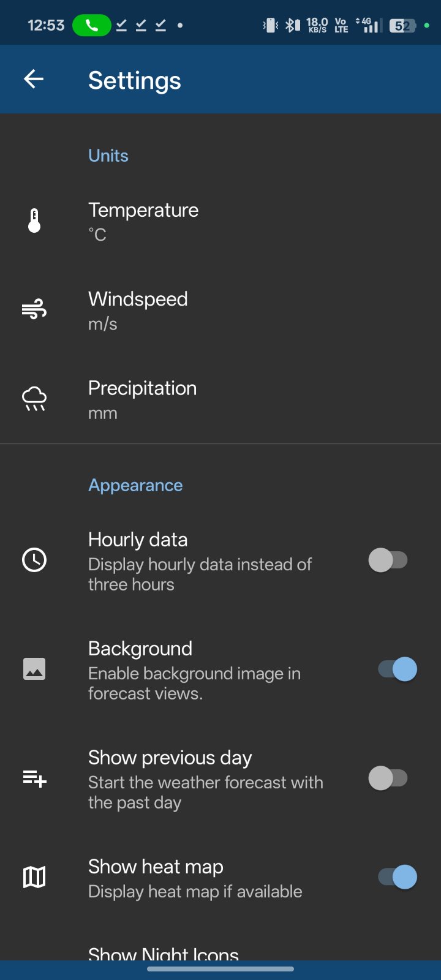This screenshot has height=980, width=441.
Task: Tap the green ongoing call indicator
Action: [91, 25]
